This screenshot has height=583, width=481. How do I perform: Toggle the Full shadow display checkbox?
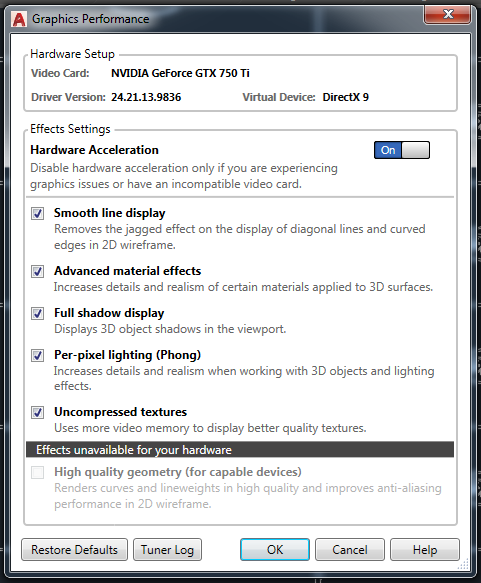38,313
